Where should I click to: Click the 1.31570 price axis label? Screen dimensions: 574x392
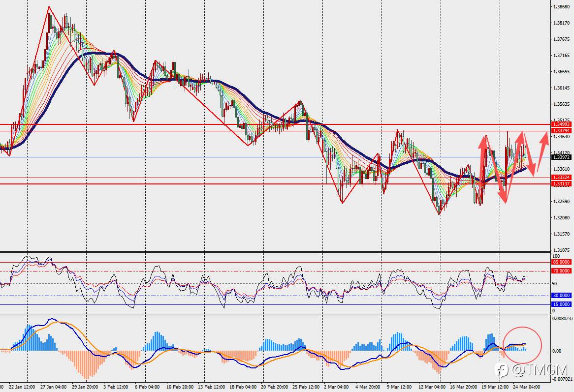pyautogui.click(x=561, y=234)
